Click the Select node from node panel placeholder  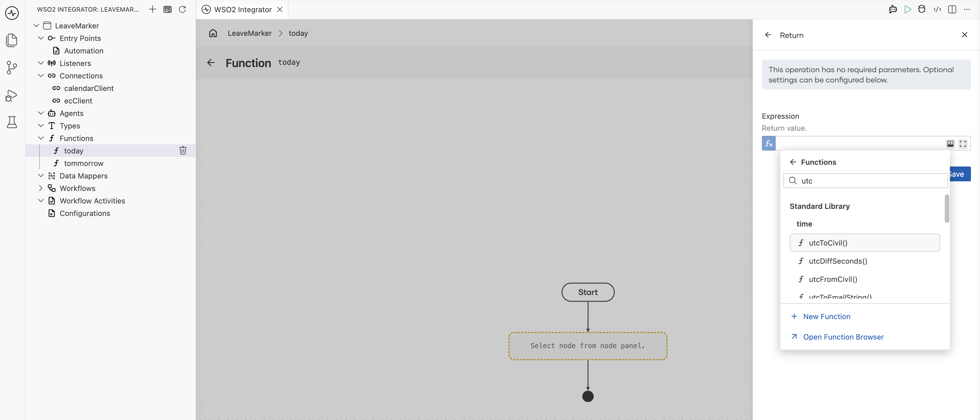tap(587, 346)
